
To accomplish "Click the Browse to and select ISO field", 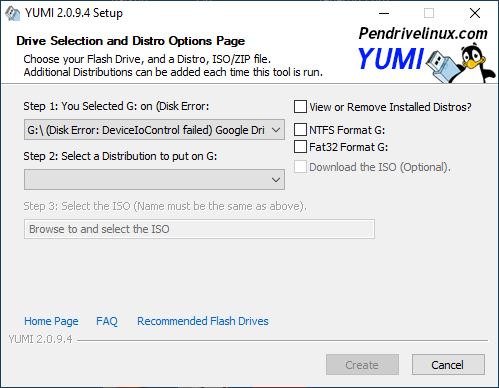I will tap(199, 229).
